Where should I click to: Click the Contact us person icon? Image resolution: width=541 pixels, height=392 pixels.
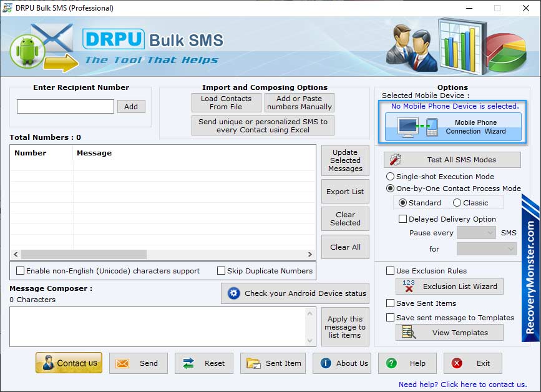pyautogui.click(x=48, y=363)
